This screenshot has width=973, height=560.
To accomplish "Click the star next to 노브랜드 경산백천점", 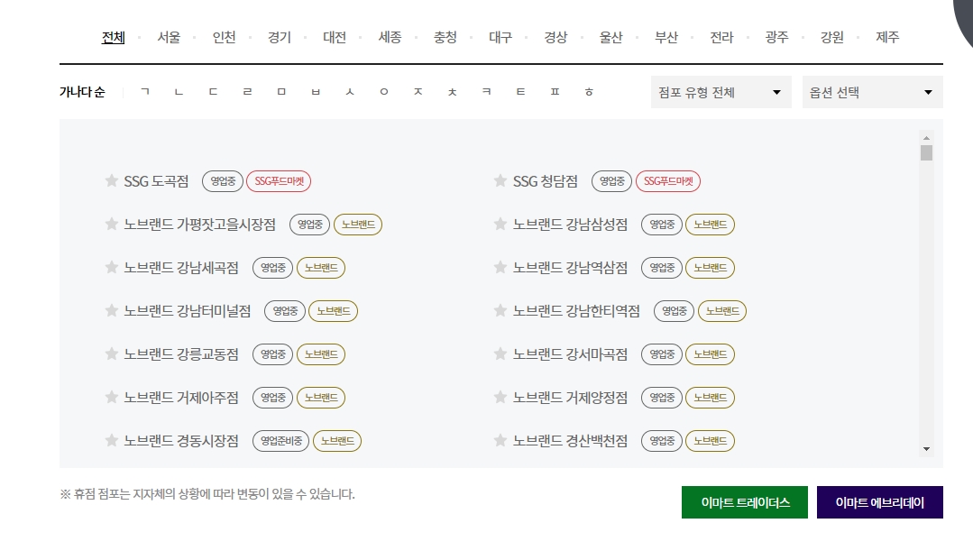I will [500, 440].
